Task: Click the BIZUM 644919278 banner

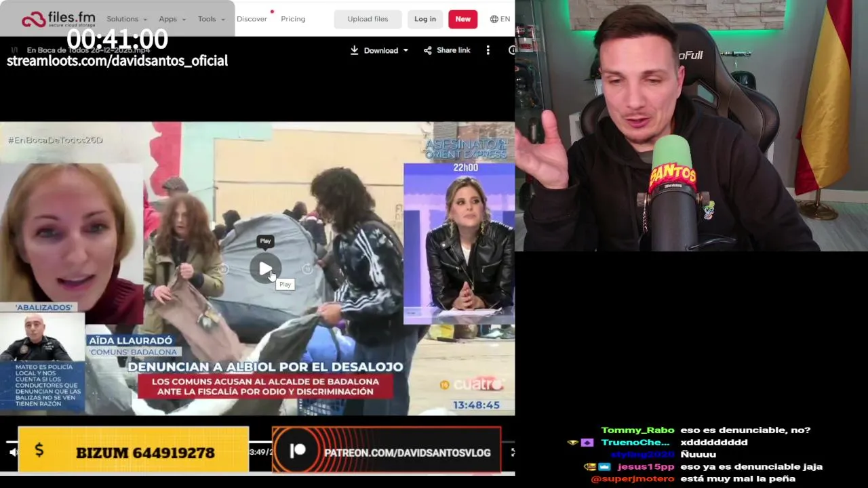Action: (x=134, y=449)
